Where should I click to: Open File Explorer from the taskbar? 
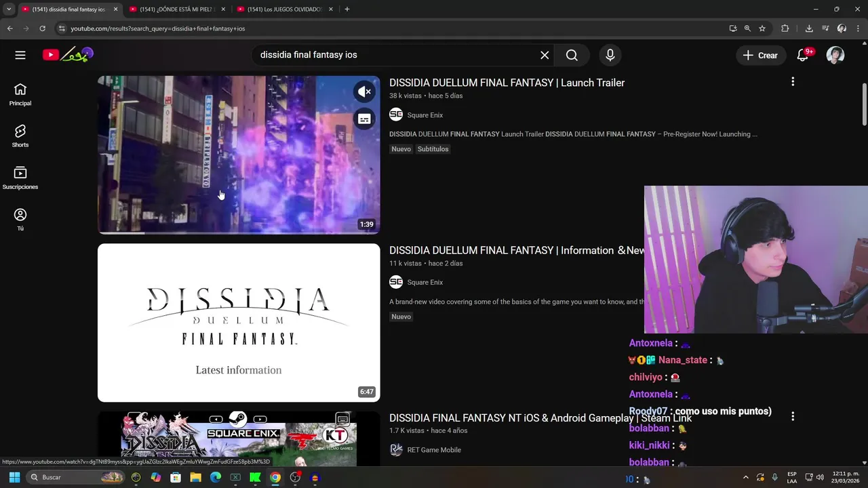pyautogui.click(x=195, y=477)
